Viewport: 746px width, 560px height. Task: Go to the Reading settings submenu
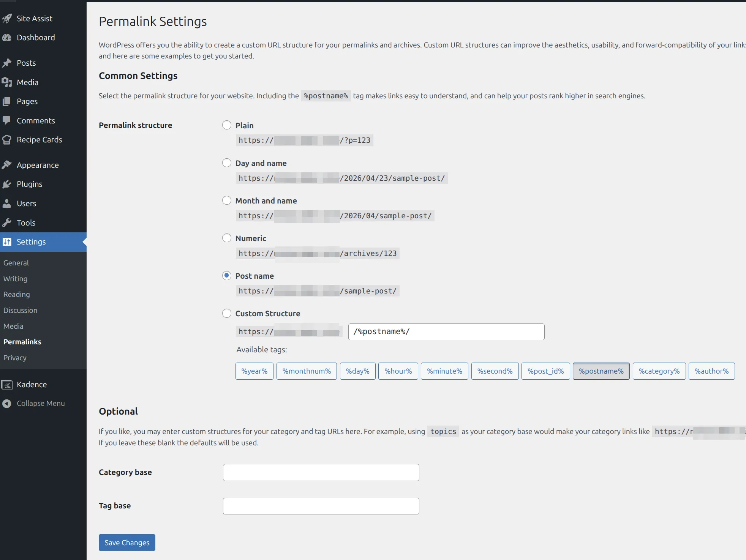17,294
